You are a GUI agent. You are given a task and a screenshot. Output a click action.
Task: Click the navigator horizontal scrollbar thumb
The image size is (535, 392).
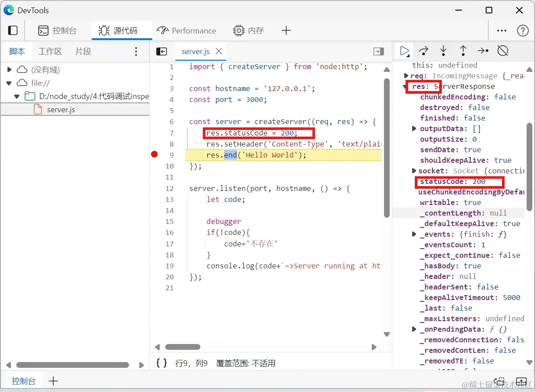click(73, 365)
